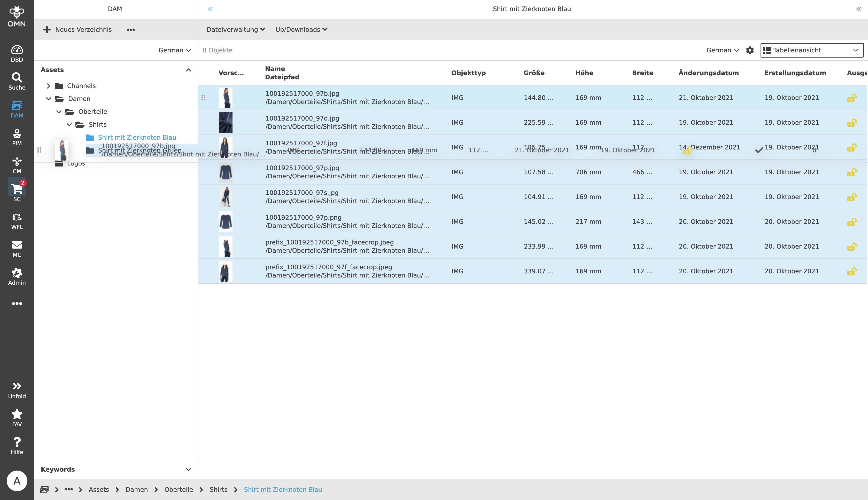
Task: Click Oberteile in the breadcrumb
Action: [x=178, y=489]
